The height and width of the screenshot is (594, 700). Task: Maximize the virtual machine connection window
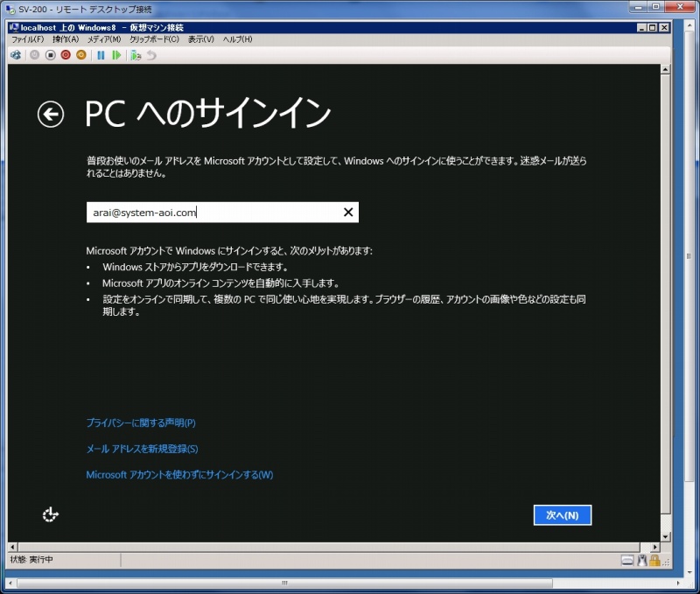[652, 28]
